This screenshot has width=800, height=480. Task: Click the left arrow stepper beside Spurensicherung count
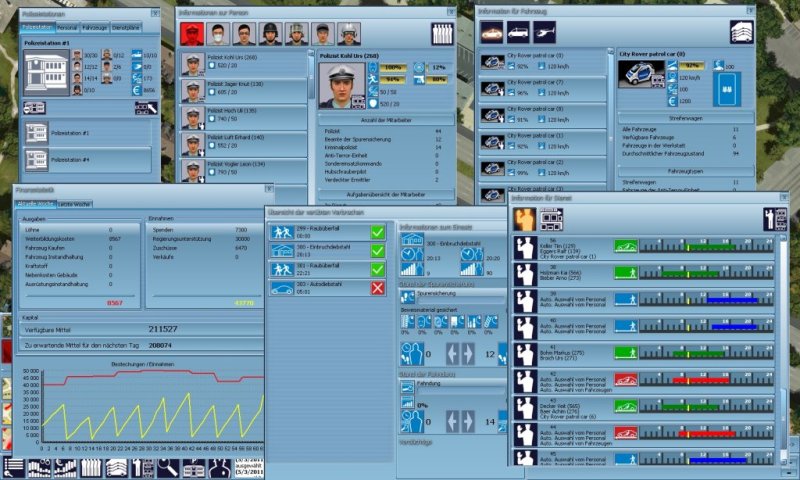(x=451, y=352)
